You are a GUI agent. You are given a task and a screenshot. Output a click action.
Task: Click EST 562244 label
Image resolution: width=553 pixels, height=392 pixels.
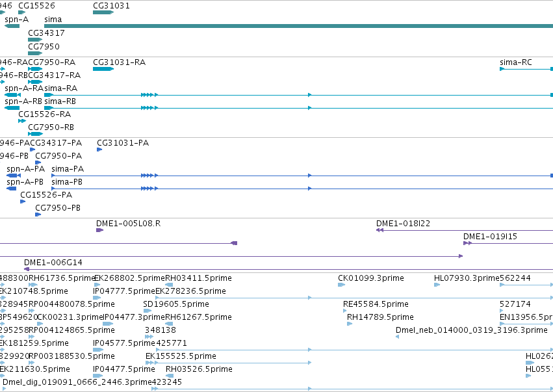pos(515,278)
